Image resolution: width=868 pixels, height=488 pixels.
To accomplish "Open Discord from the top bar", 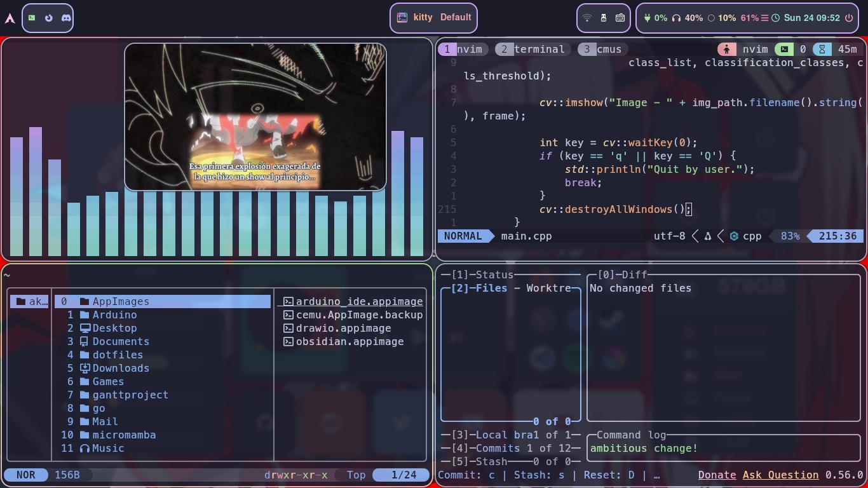I will pos(66,18).
